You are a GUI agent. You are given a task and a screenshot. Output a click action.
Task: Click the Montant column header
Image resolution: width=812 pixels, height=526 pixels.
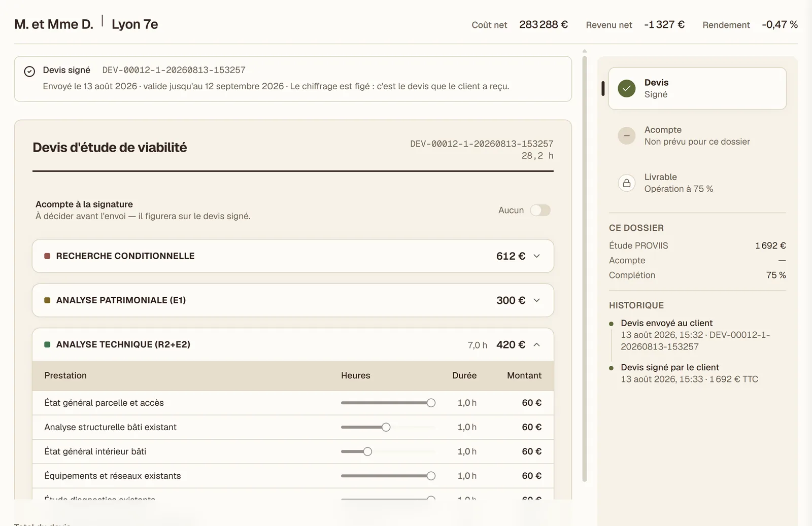[x=524, y=375]
